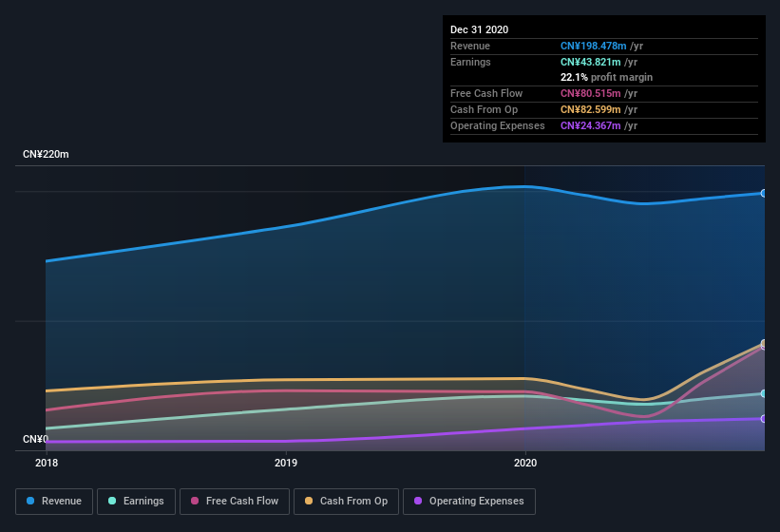Screen dimensions: 780x532
Task: Select the 2020 x-axis label
Action: 525,463
